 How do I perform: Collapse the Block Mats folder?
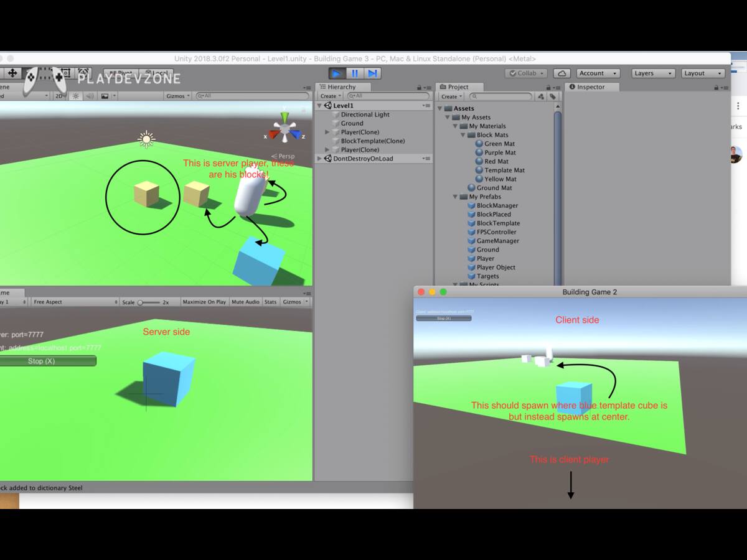pyautogui.click(x=463, y=135)
